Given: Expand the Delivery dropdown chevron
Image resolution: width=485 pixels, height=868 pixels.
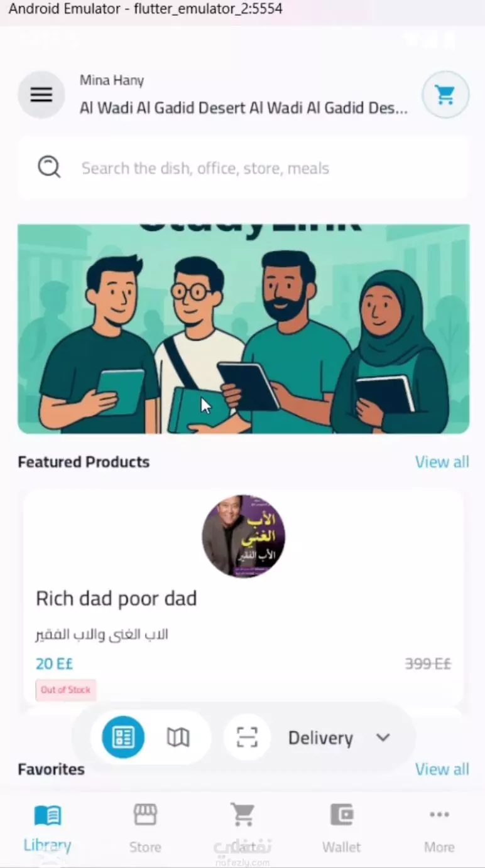Looking at the screenshot, I should coord(383,737).
